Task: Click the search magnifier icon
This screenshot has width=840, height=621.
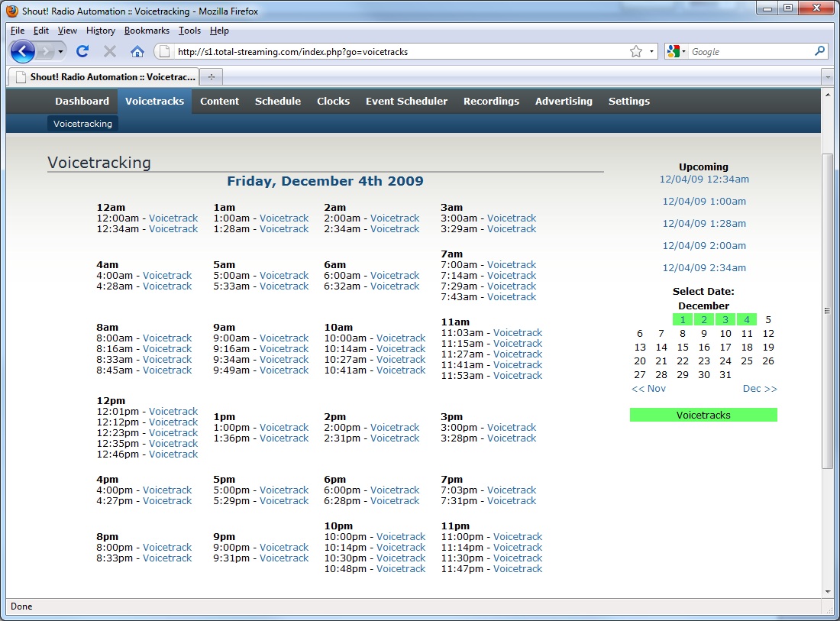Action: pyautogui.click(x=819, y=51)
